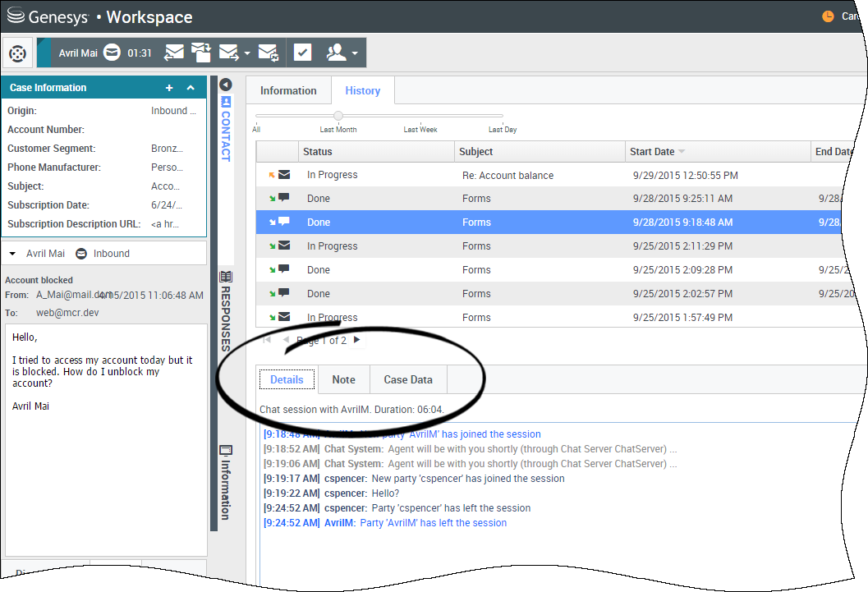Click the Reply email icon

pyautogui.click(x=174, y=53)
